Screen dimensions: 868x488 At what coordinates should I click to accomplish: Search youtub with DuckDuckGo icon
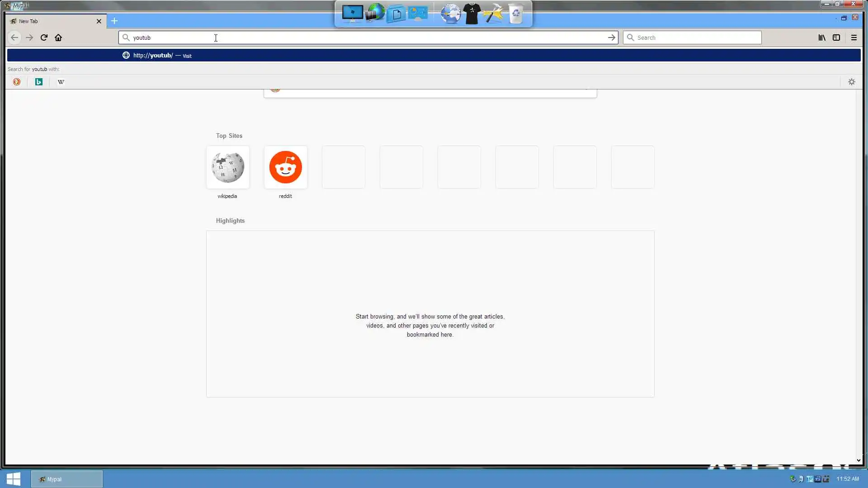[x=17, y=82]
